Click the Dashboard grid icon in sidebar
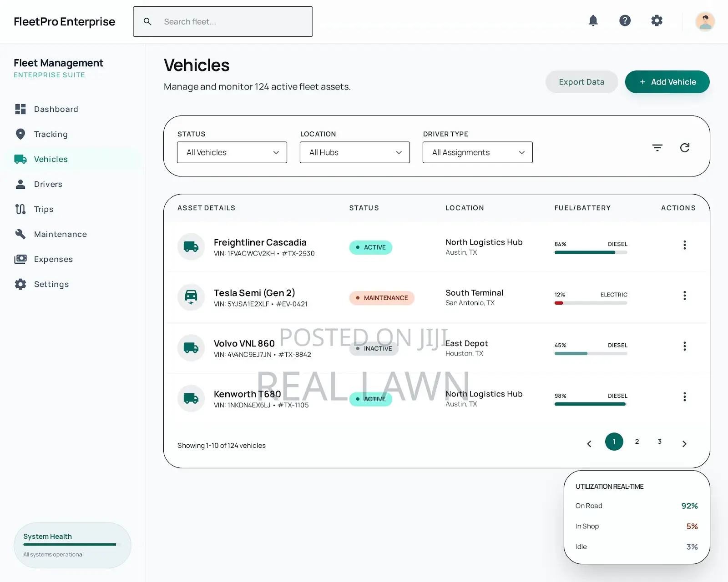 tap(20, 109)
